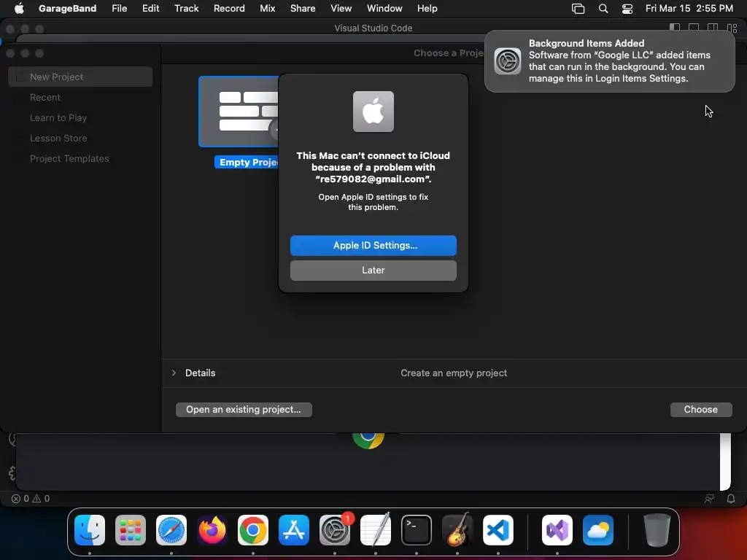Open Terminal from the Dock

(x=417, y=530)
